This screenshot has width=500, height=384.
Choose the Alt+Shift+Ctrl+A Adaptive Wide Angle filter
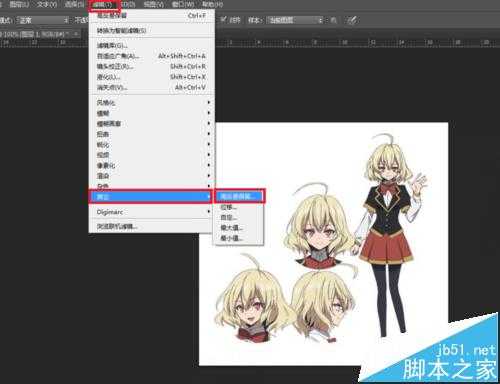coord(152,56)
